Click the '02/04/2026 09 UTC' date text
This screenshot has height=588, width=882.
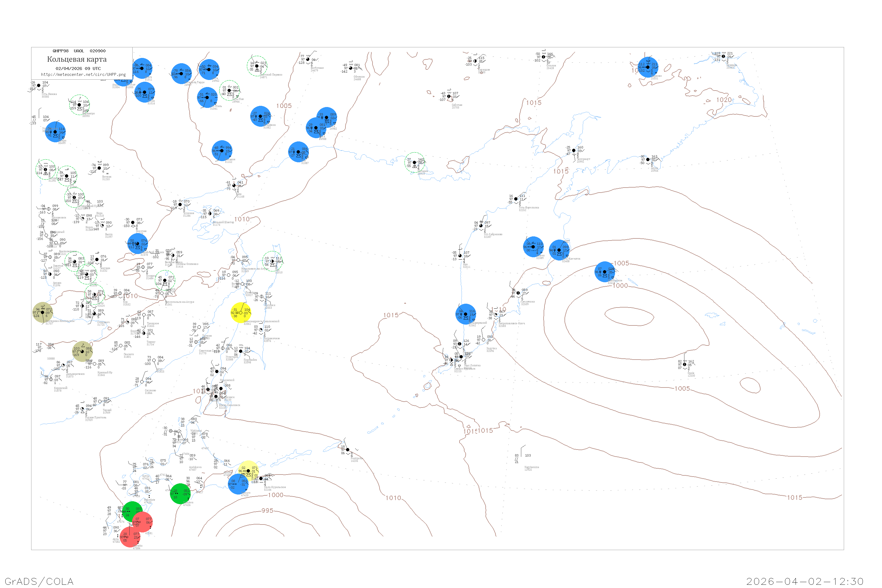click(x=78, y=69)
